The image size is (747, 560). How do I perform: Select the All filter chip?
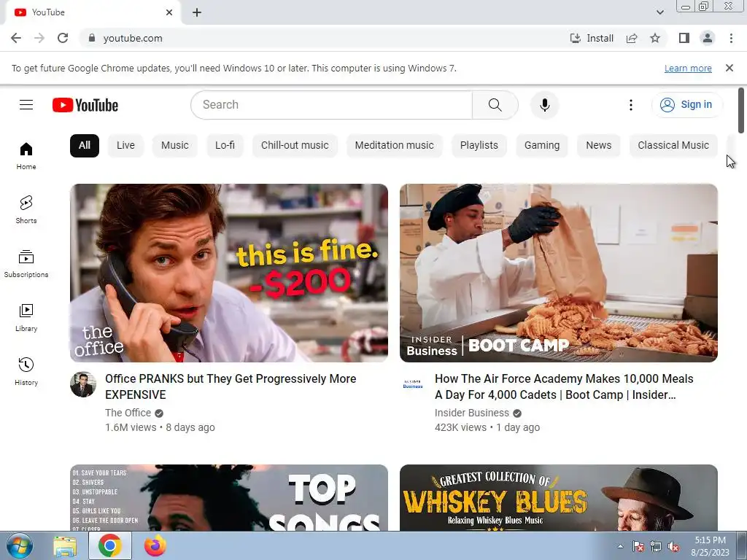point(85,145)
